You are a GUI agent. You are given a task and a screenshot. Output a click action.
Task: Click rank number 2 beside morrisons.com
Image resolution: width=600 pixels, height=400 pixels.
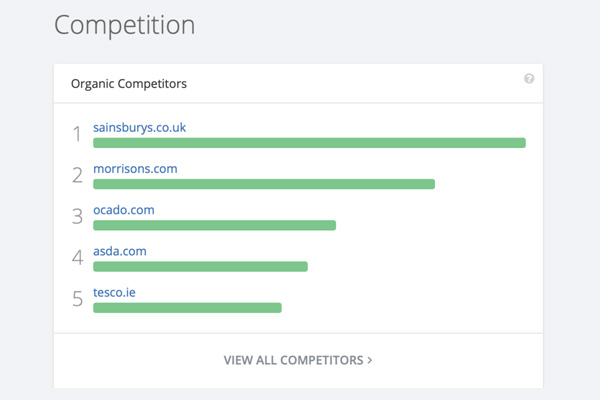coord(77,176)
